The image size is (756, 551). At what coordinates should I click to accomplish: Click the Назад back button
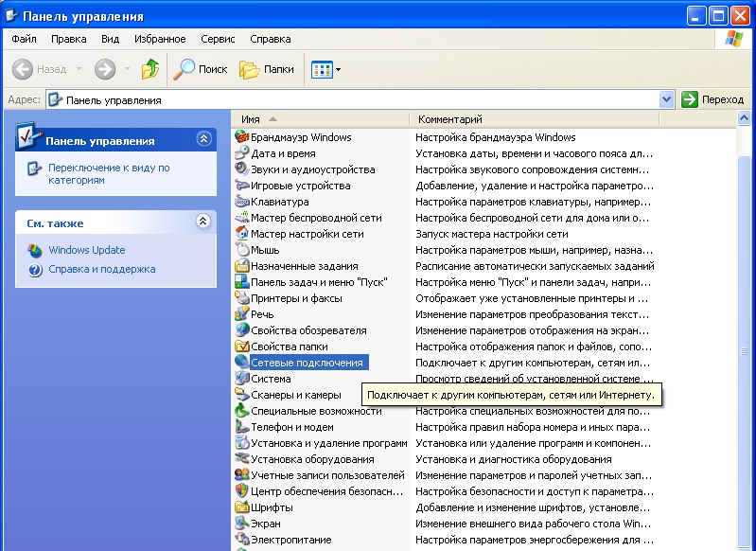point(39,69)
